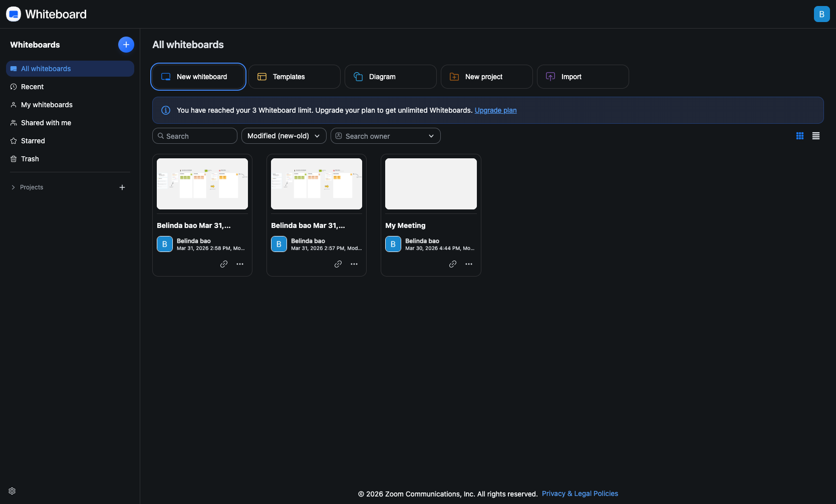Click the info icon in the limit banner

click(166, 110)
